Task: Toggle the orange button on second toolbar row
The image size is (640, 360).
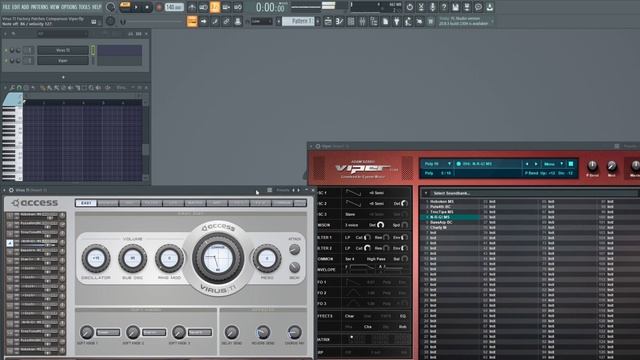Action: pyautogui.click(x=192, y=22)
